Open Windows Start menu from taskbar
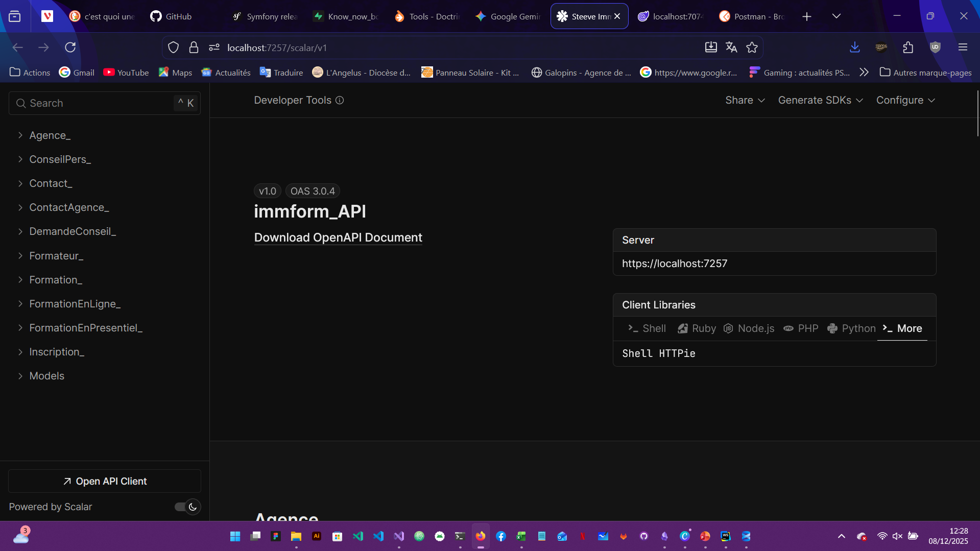This screenshot has width=980, height=551. click(235, 536)
